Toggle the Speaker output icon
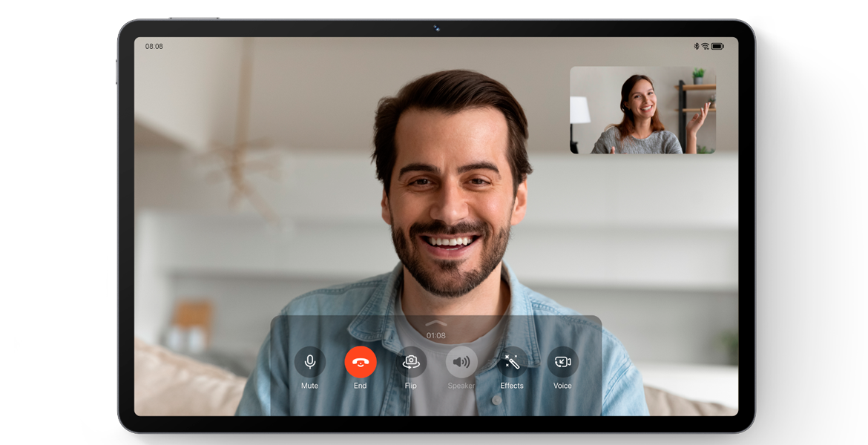 461,362
